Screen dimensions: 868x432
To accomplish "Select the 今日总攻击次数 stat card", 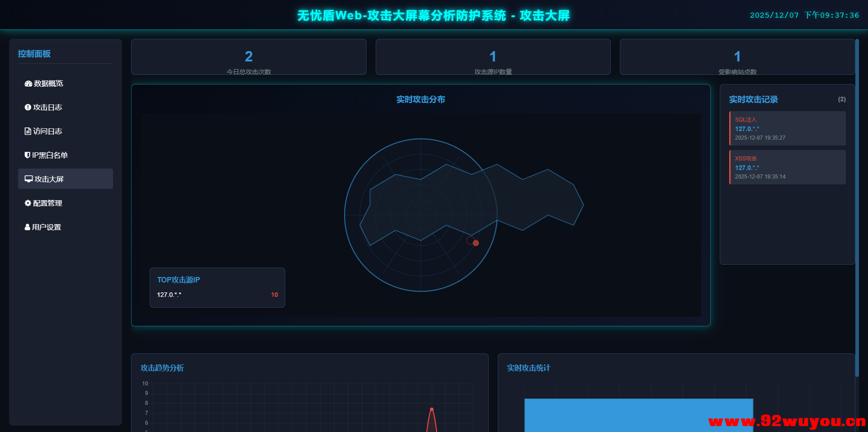I will pos(248,57).
